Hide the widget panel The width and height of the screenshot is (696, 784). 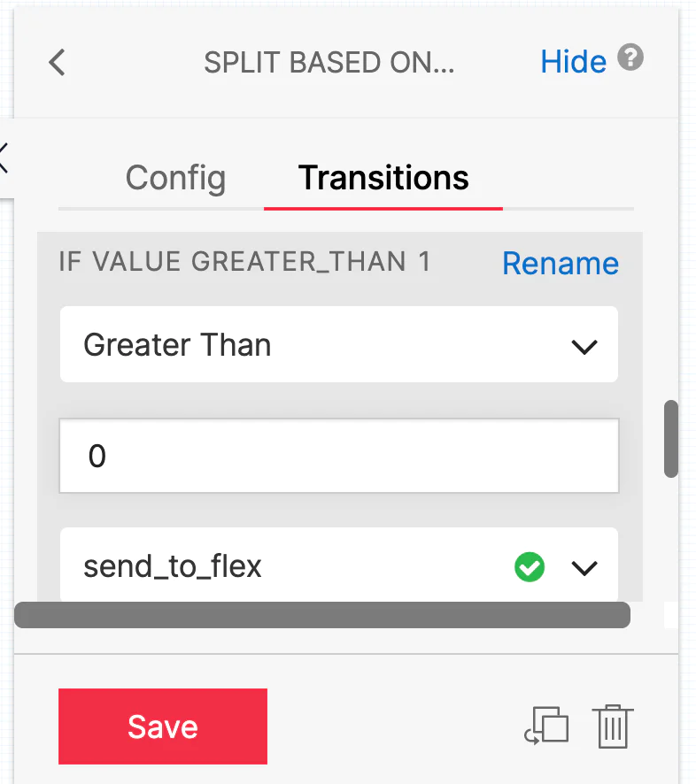pos(573,61)
